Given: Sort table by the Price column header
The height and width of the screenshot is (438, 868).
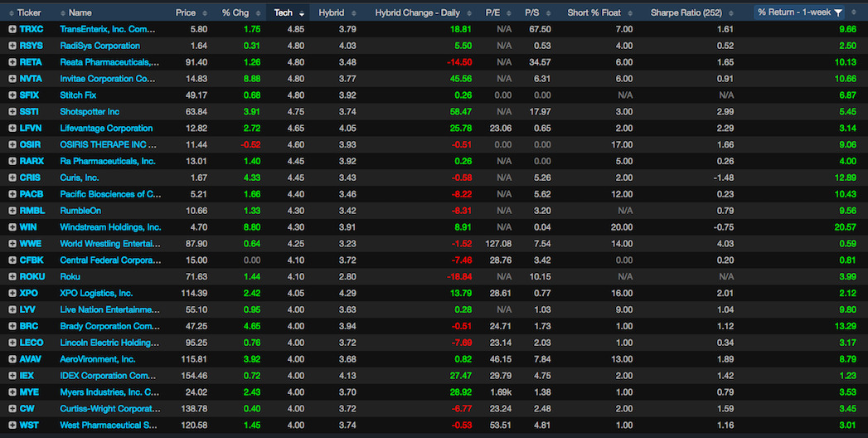Looking at the screenshot, I should tap(186, 12).
